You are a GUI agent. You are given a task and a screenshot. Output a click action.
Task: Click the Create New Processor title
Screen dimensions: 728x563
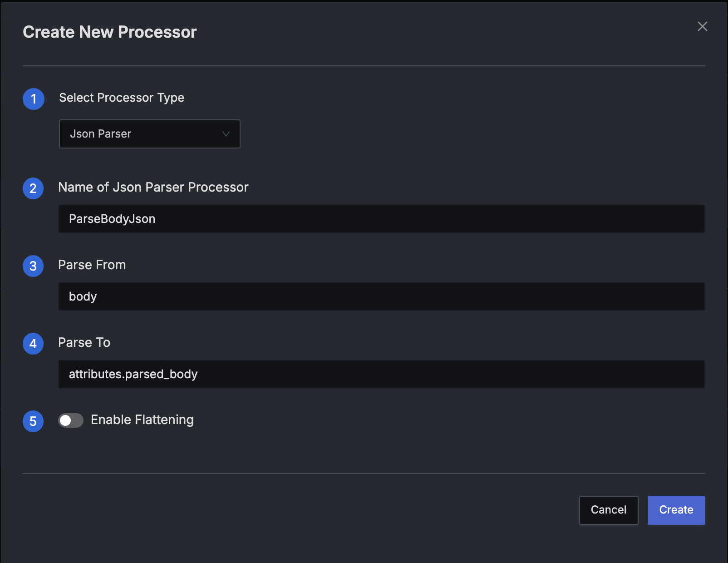click(110, 32)
